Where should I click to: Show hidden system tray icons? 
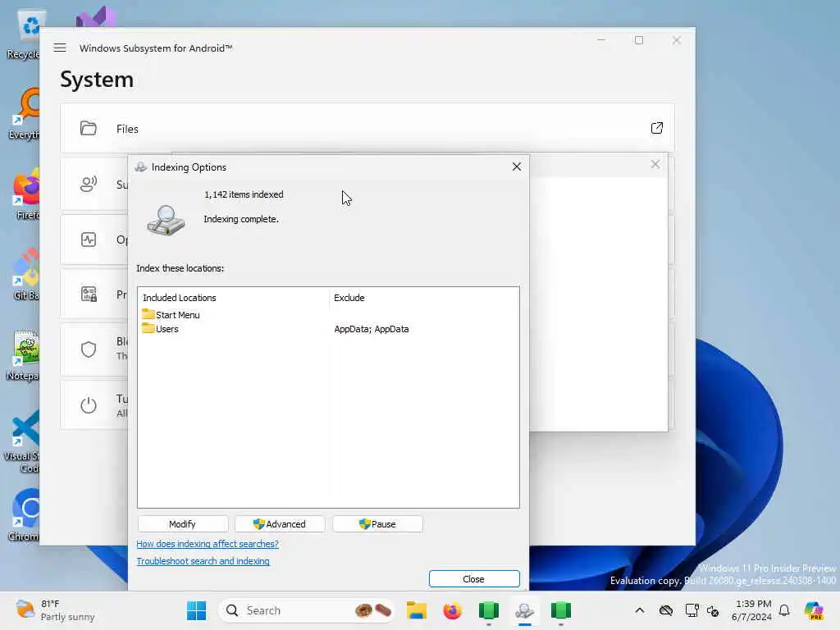point(640,610)
